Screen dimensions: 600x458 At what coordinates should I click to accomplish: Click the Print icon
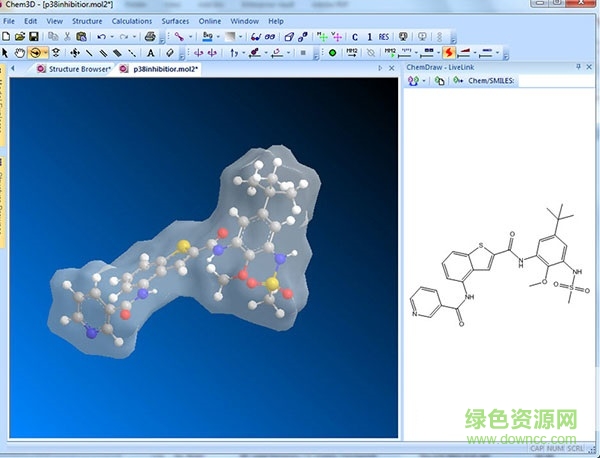click(150, 36)
